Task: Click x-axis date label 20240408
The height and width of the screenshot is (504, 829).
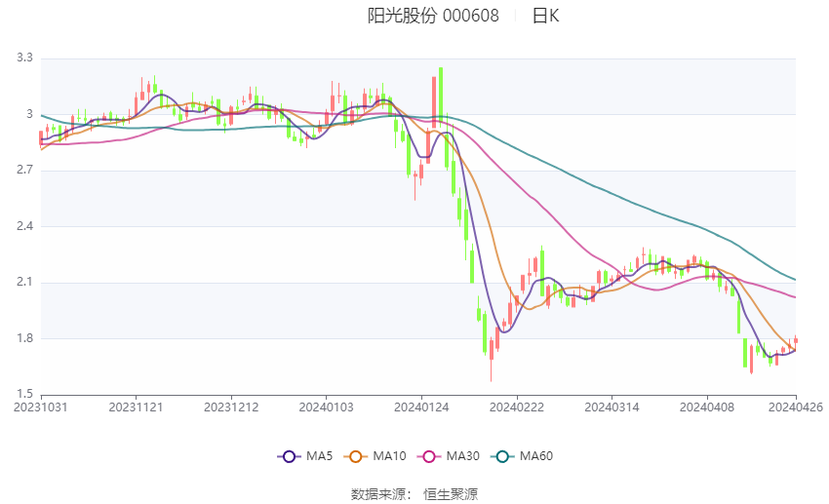Action: click(707, 407)
